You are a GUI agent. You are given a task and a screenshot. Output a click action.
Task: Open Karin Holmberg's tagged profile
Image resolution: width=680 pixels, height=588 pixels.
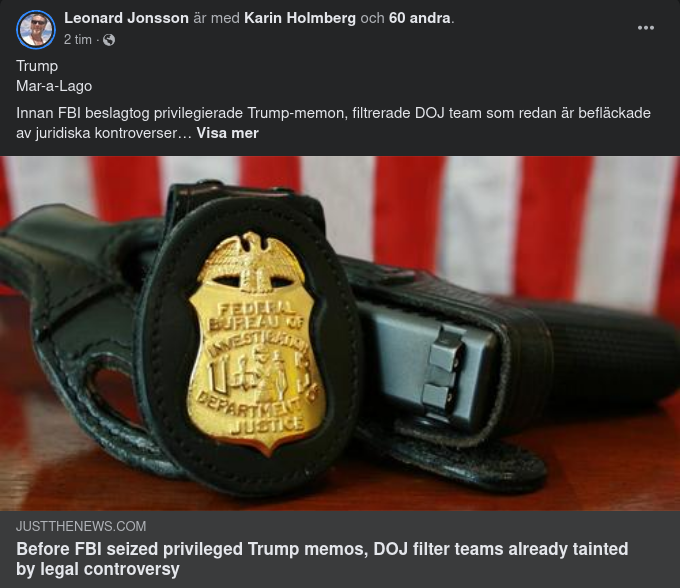(x=300, y=18)
